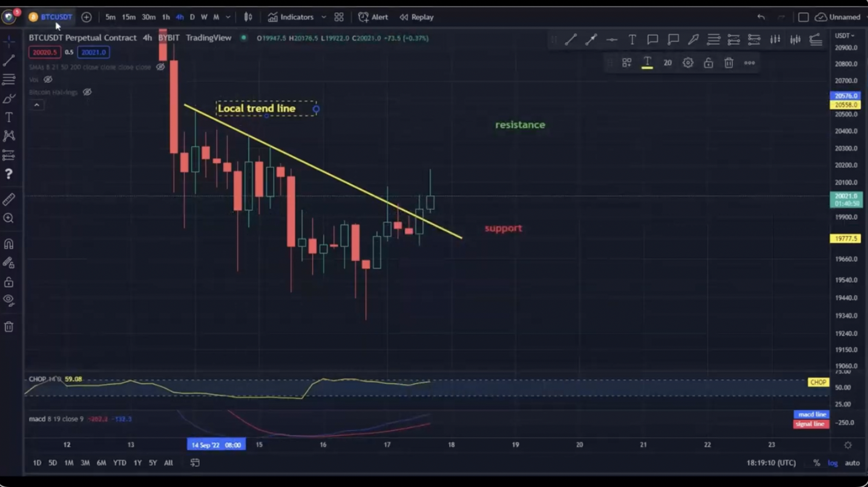Switch to the daily D timeframe
Viewport: 868px width, 487px height.
(192, 17)
